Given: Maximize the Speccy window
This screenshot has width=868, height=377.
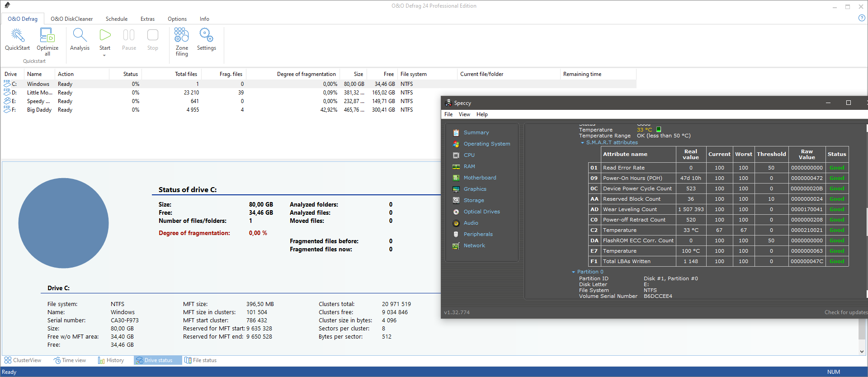Looking at the screenshot, I should pos(849,103).
